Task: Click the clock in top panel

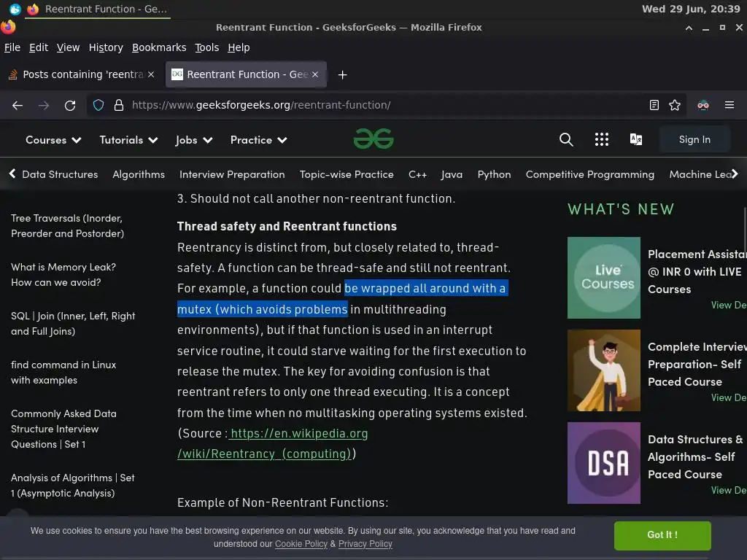Action: pos(691,9)
